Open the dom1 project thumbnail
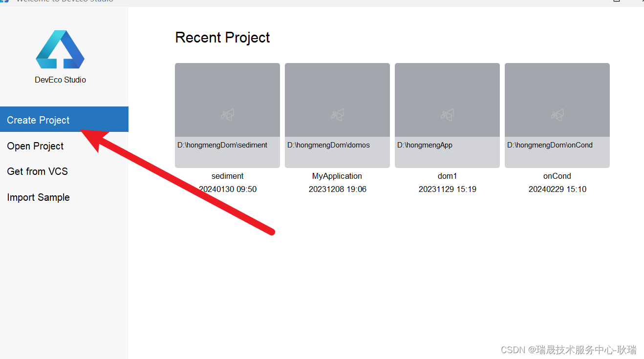This screenshot has height=359, width=644. click(x=447, y=115)
